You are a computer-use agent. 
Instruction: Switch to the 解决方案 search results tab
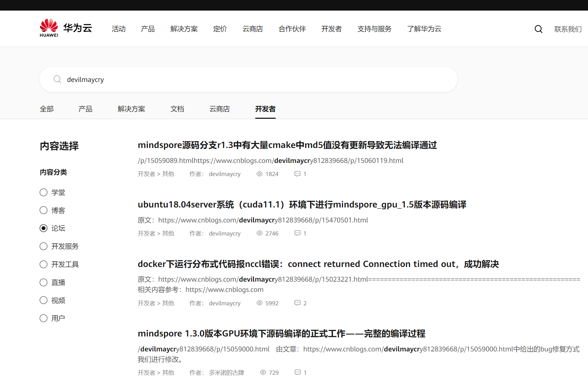[131, 109]
